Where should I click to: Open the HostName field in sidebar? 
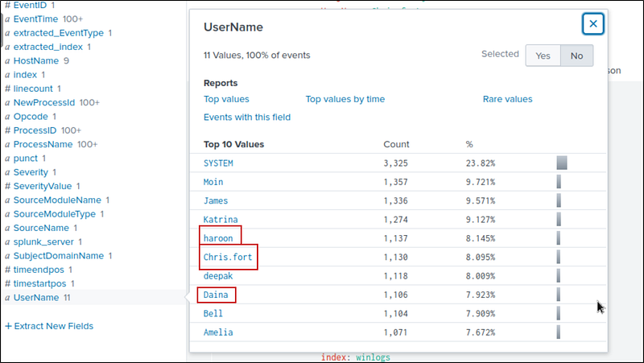(35, 60)
